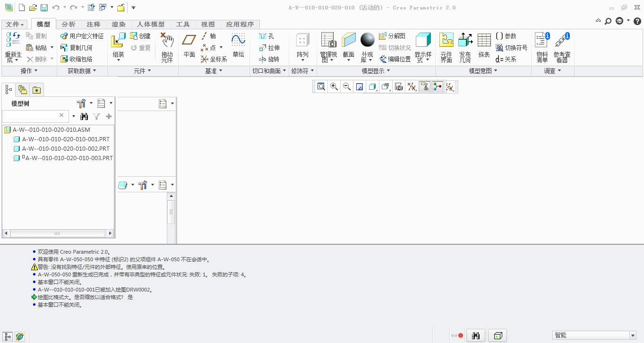Image resolution: width=644 pixels, height=343 pixels.
Task: Click Refit view magnifier icon
Action: 321,86
